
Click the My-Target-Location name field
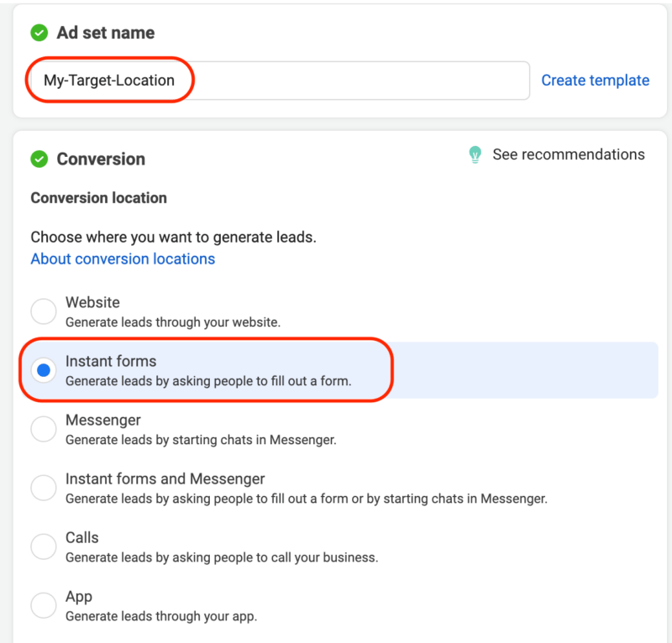[281, 81]
